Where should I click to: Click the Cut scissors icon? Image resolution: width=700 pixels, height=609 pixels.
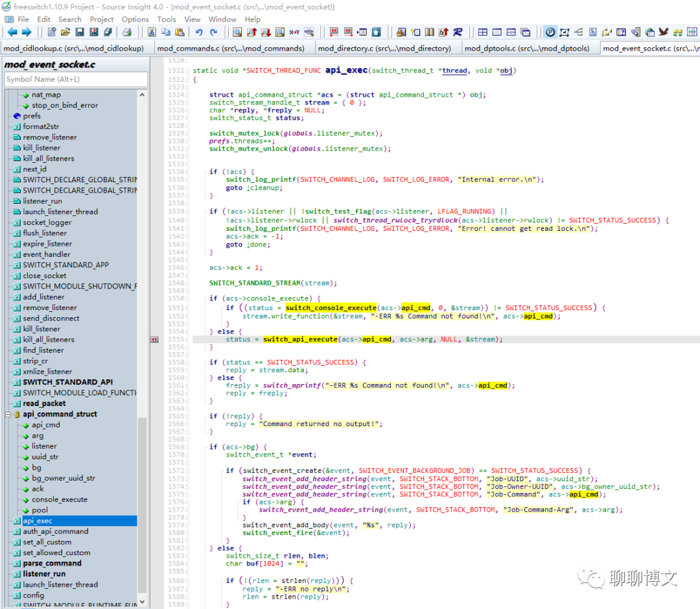(151, 32)
